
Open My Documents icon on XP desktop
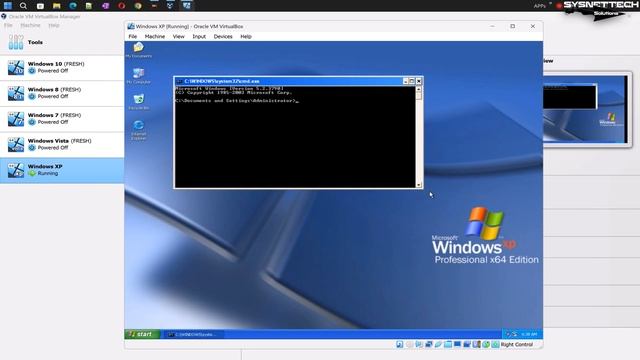(x=139, y=50)
